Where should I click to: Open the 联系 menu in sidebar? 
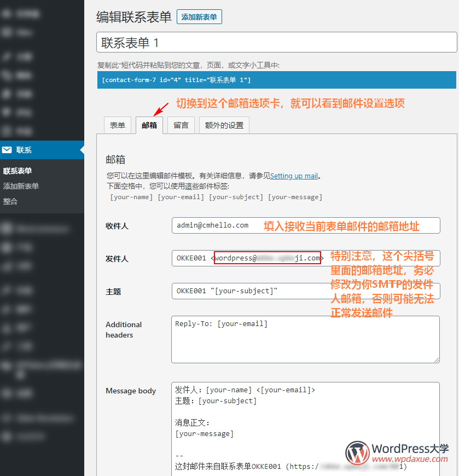click(x=42, y=150)
